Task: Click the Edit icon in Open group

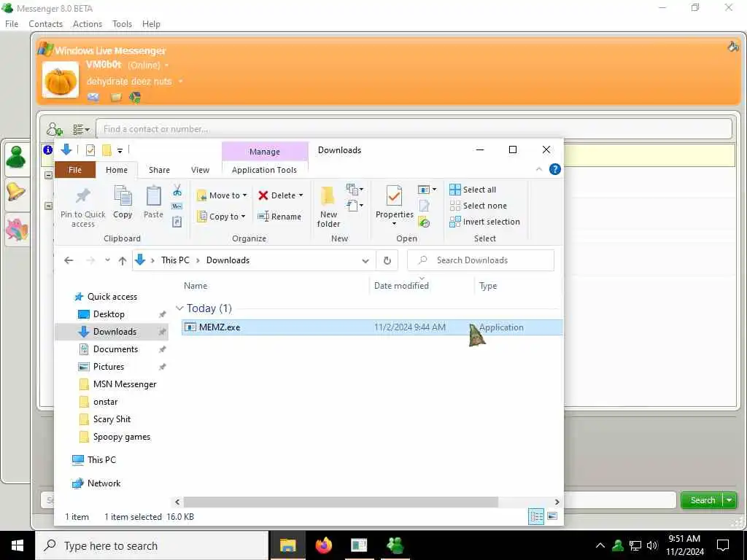Action: click(424, 206)
